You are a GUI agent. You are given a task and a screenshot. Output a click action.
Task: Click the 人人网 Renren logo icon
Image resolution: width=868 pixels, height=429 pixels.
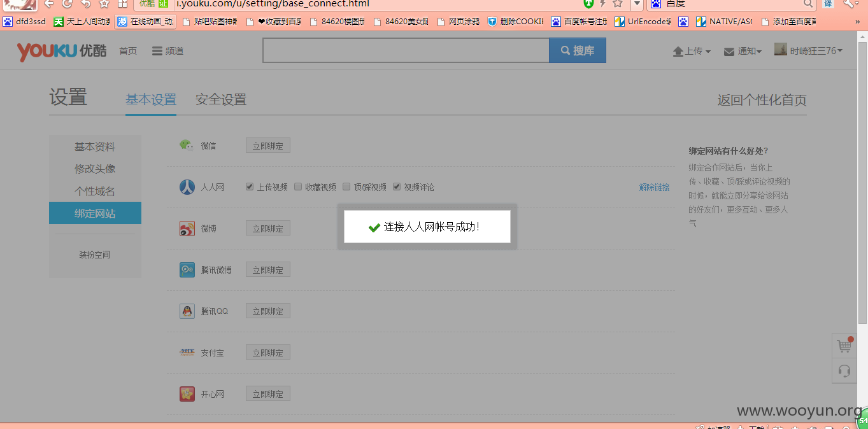(187, 187)
